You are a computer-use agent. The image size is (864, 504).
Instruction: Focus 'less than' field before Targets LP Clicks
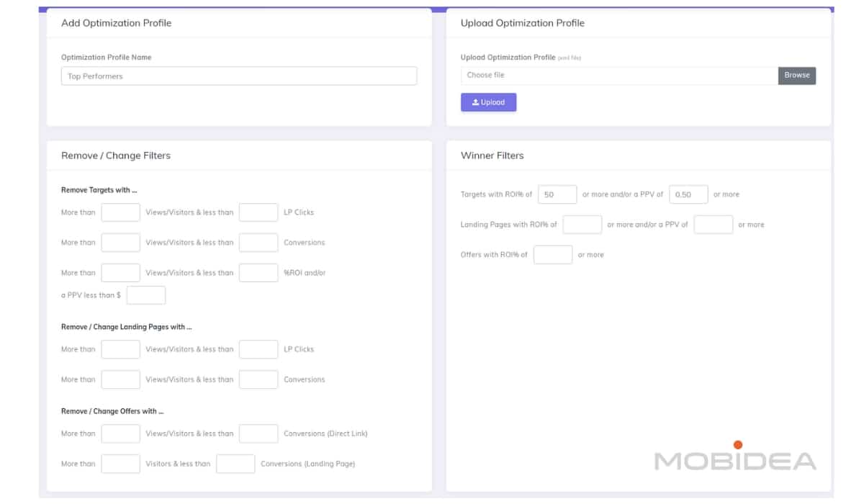coord(258,212)
